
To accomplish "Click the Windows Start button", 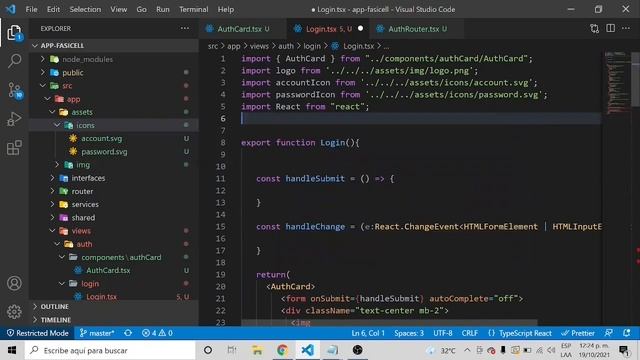I will click(x=12, y=350).
